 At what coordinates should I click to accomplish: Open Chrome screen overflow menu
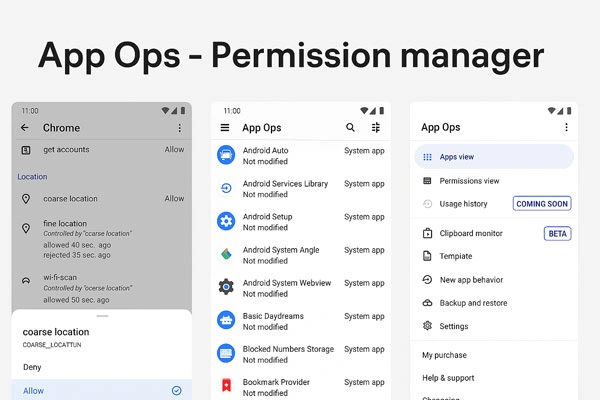coord(179,128)
